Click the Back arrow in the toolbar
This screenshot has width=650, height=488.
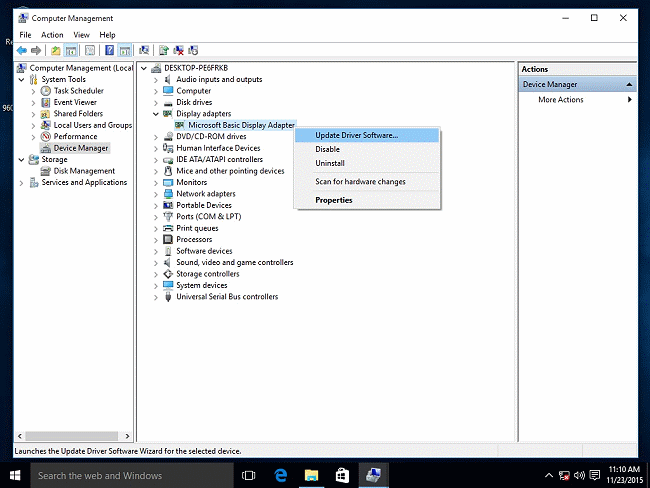tap(21, 50)
